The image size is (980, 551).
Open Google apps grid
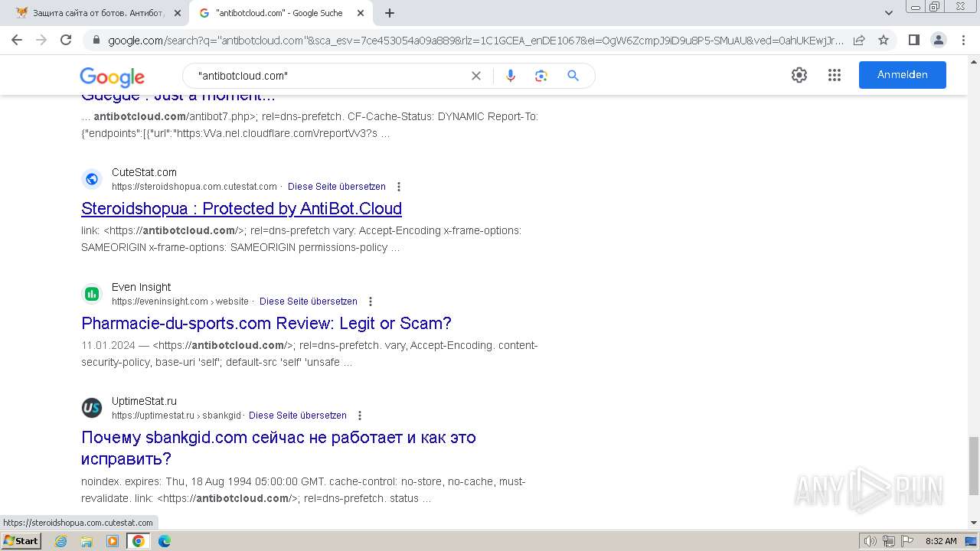835,75
